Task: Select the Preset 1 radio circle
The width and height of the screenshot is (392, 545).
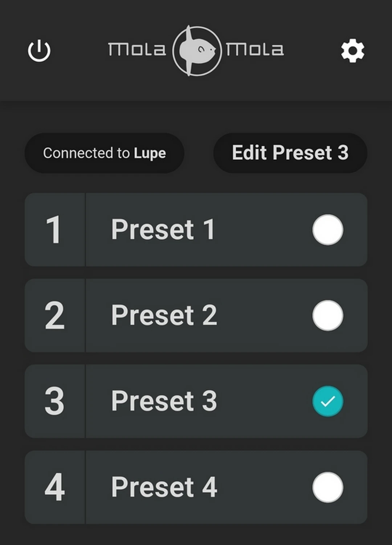Action: coord(327,230)
